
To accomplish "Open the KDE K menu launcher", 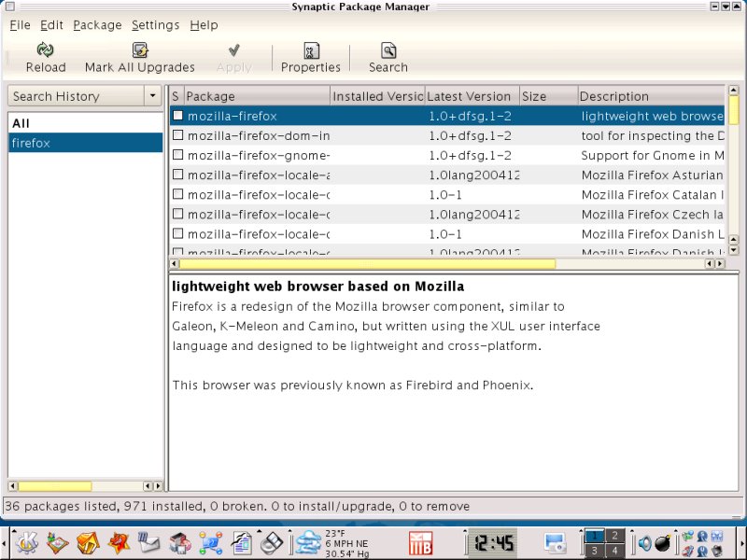I will [x=26, y=541].
